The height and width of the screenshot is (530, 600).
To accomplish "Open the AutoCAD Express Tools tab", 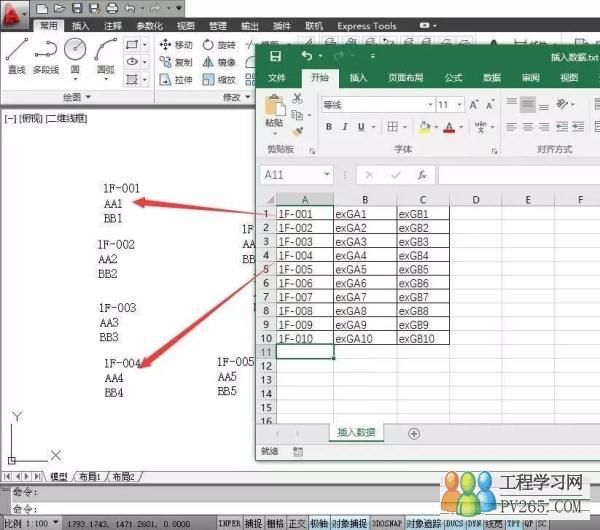I will point(367,26).
